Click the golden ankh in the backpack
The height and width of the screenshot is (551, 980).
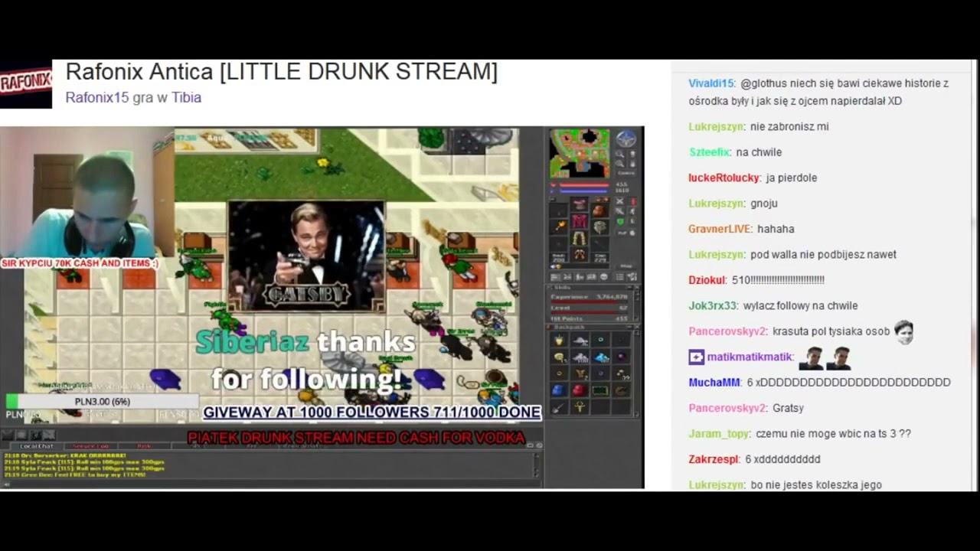point(580,406)
